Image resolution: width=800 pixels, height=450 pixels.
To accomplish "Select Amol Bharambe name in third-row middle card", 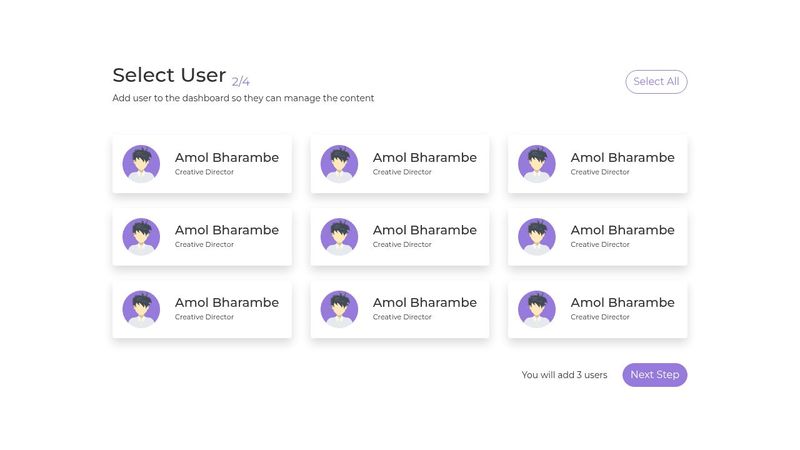I will [425, 303].
